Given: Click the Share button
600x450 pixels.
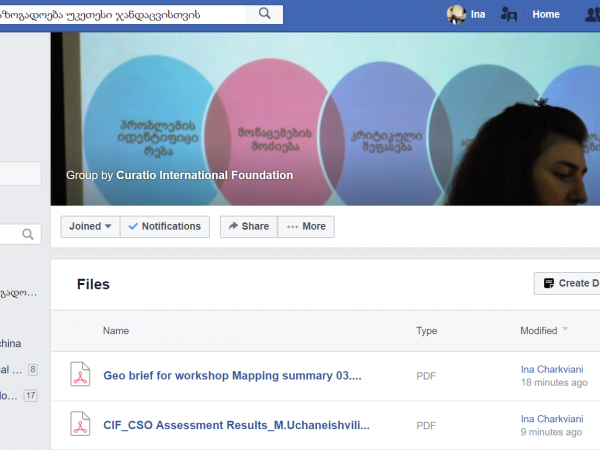Looking at the screenshot, I should coord(249,227).
